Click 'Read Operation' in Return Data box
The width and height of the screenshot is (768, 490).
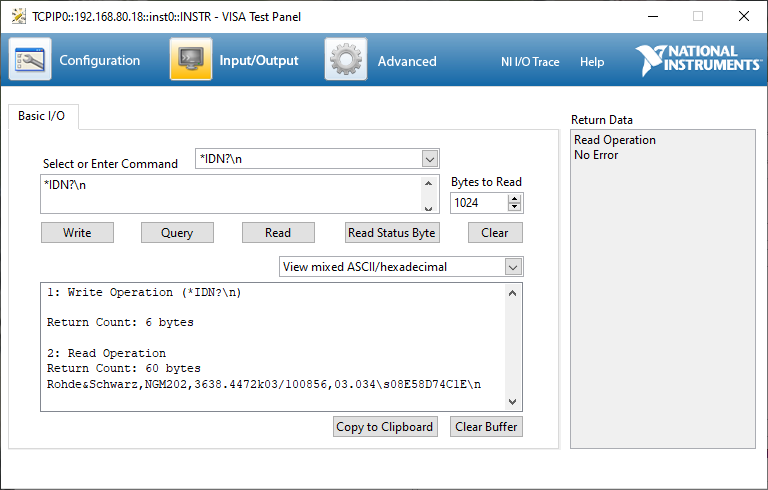(615, 140)
